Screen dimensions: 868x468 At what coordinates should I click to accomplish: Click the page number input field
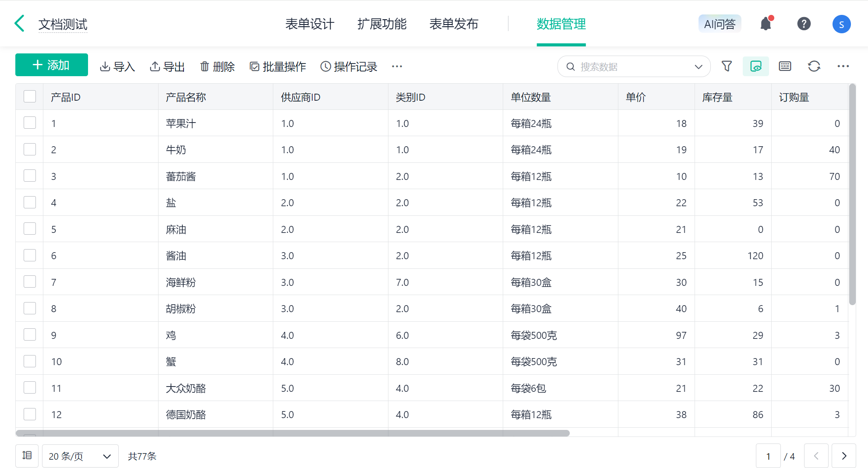[x=768, y=456]
